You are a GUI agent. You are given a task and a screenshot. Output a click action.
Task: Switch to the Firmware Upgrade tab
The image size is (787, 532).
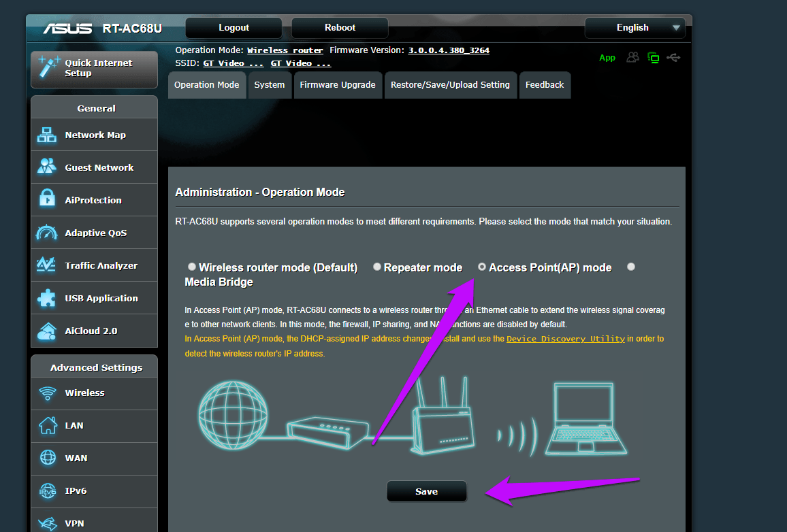338,85
